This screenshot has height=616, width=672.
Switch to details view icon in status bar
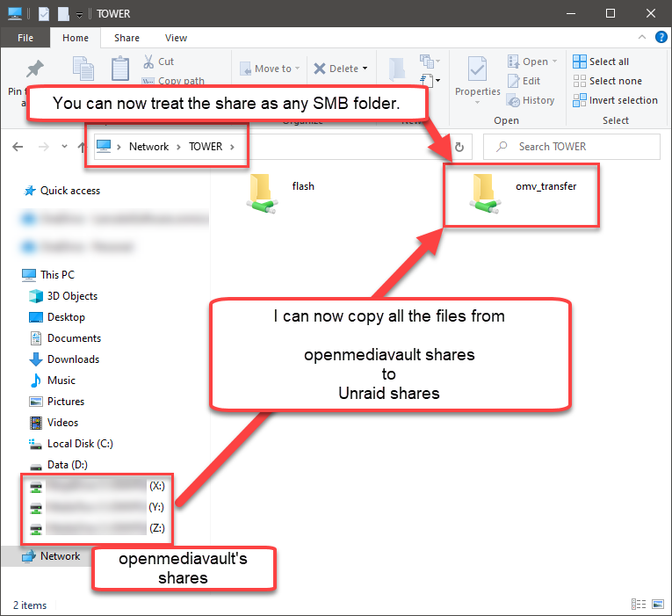637,605
